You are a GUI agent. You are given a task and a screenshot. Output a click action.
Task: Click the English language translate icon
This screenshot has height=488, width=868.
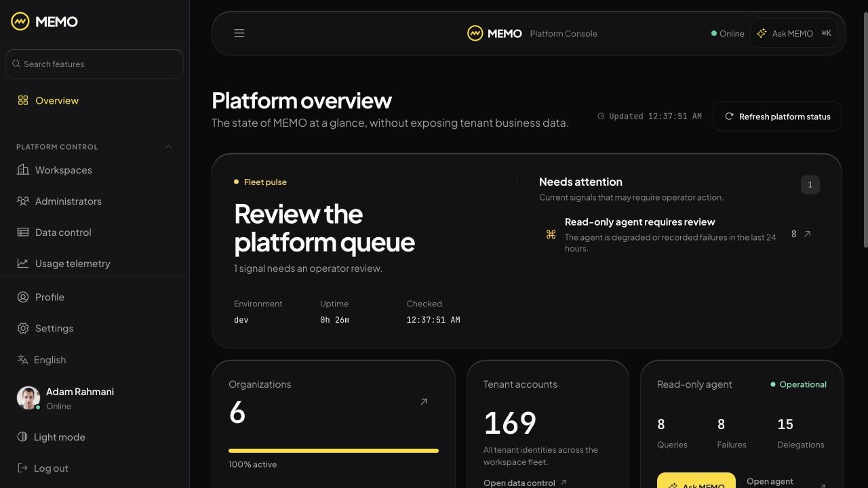(x=22, y=360)
